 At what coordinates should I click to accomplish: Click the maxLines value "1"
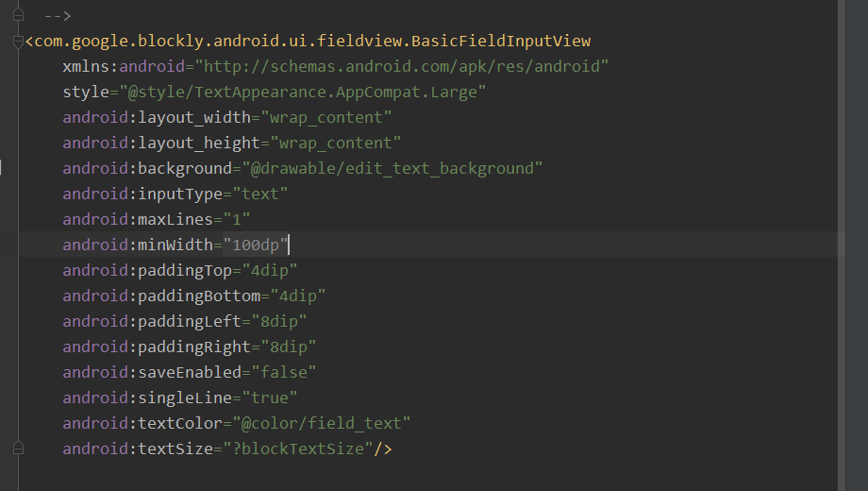[x=237, y=219]
